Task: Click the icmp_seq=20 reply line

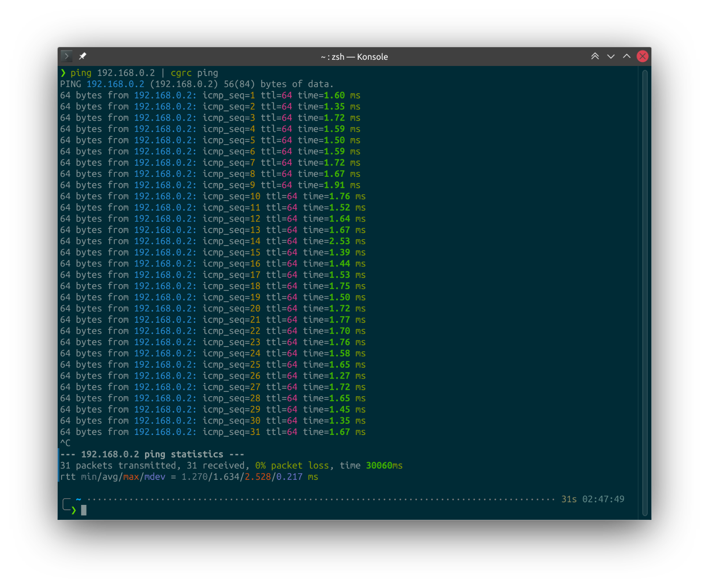Action: [x=213, y=308]
